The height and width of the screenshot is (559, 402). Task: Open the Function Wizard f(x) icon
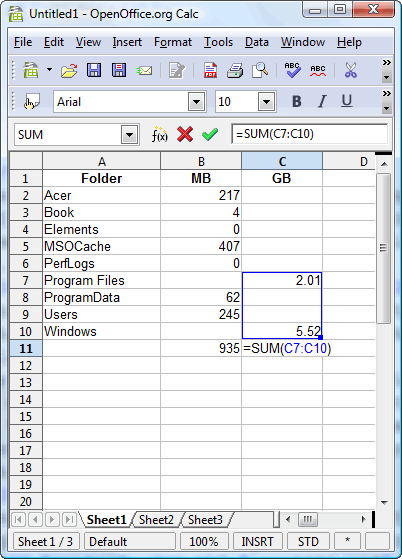tap(159, 134)
